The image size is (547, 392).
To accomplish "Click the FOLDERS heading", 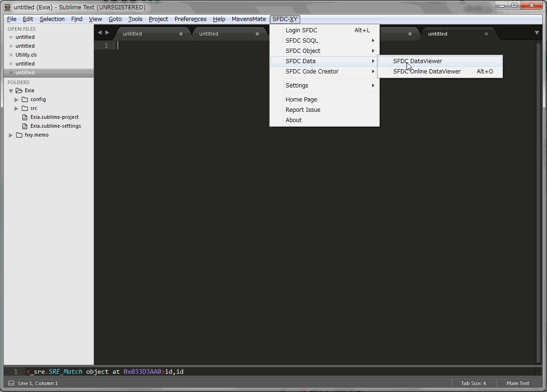I will point(18,82).
